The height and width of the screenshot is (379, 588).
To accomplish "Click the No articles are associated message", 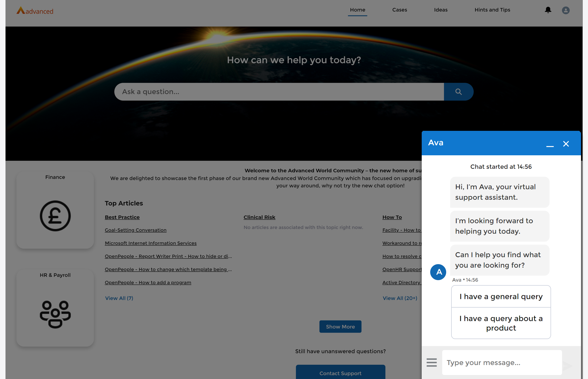I will click(303, 227).
